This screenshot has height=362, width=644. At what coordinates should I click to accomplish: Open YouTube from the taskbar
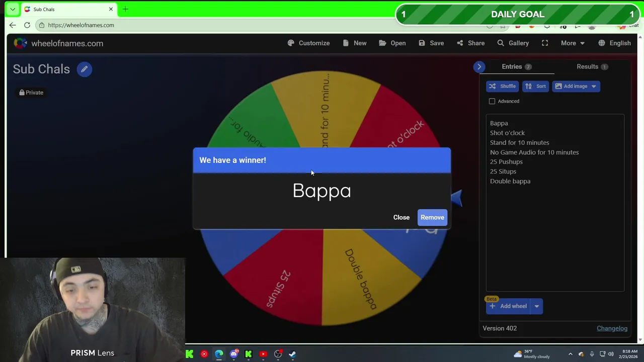(263, 354)
